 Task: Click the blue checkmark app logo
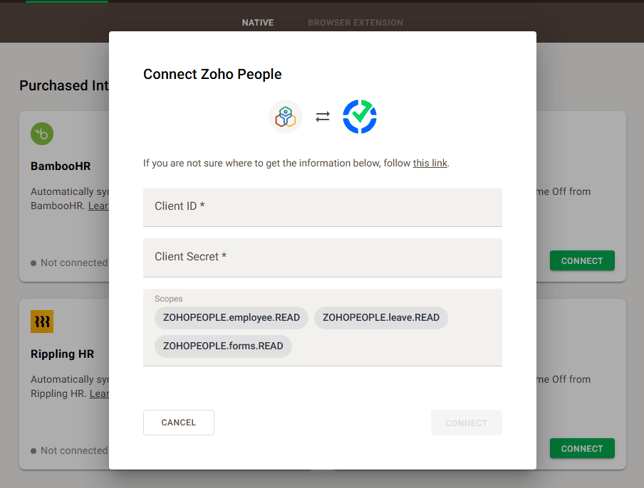point(359,117)
